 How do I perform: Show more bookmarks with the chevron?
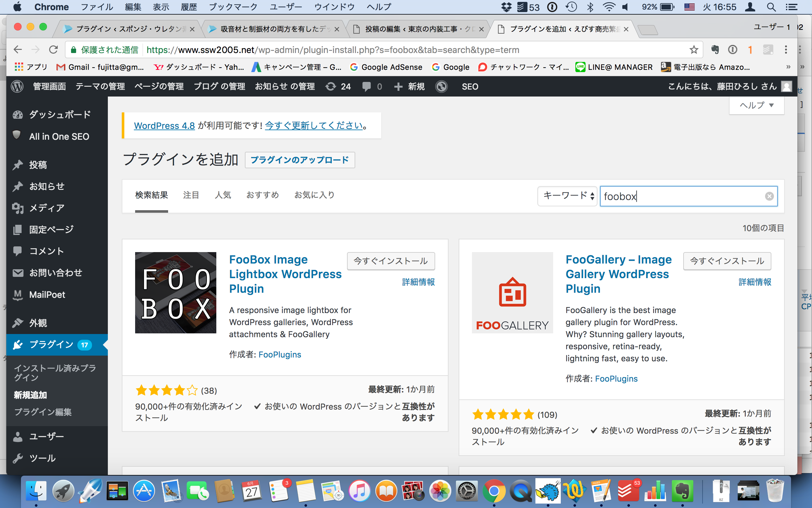788,67
